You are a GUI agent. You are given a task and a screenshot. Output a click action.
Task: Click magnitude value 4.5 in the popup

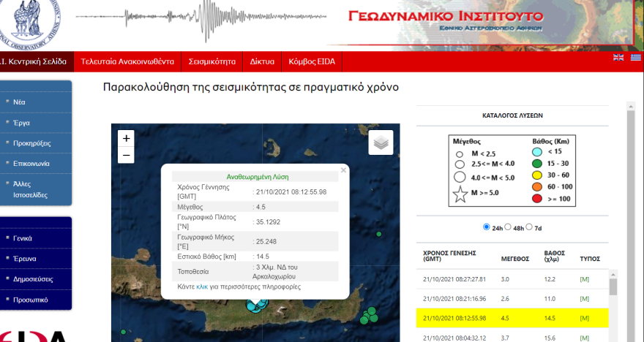click(261, 207)
